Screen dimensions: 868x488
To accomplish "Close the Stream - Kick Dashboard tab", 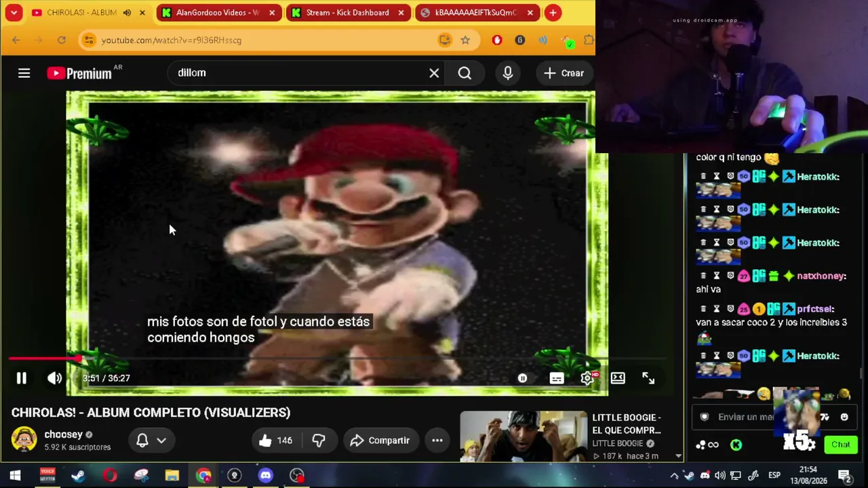I will pyautogui.click(x=401, y=13).
